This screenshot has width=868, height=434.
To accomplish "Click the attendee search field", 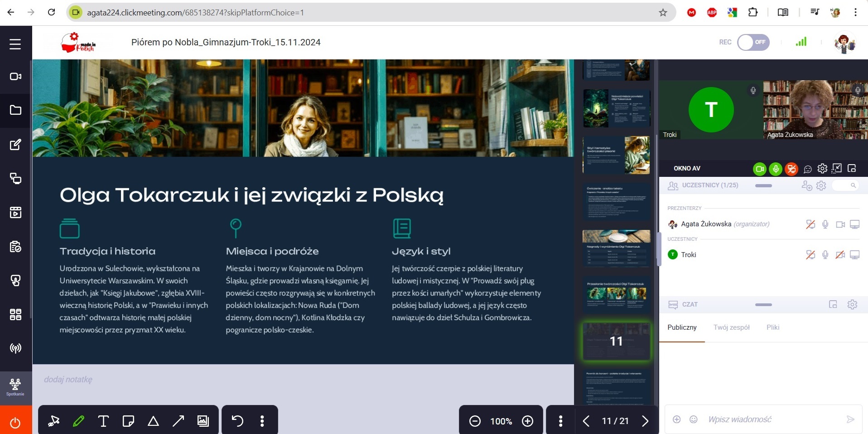I will tap(845, 185).
